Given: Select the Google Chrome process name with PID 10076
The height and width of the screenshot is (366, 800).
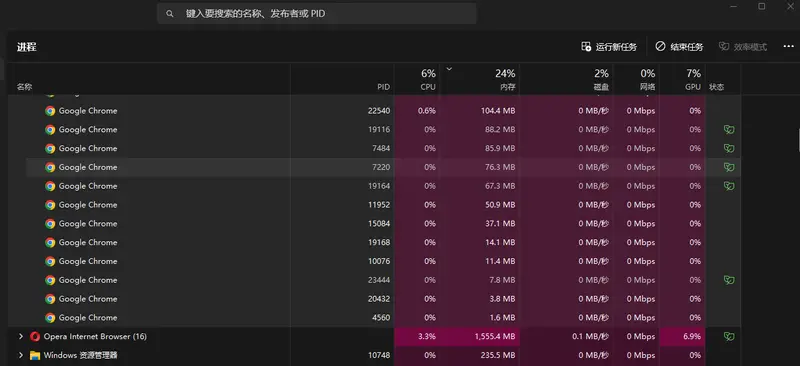Looking at the screenshot, I should coord(88,261).
